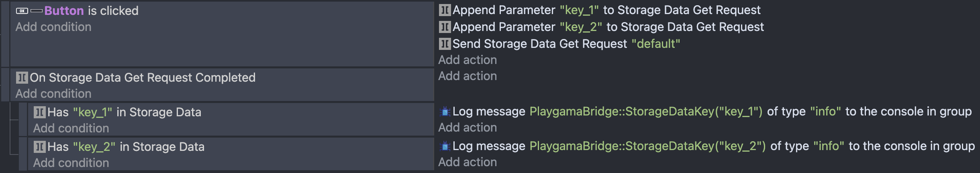Add condition under Storage Data Get Request Completed

pos(53,94)
